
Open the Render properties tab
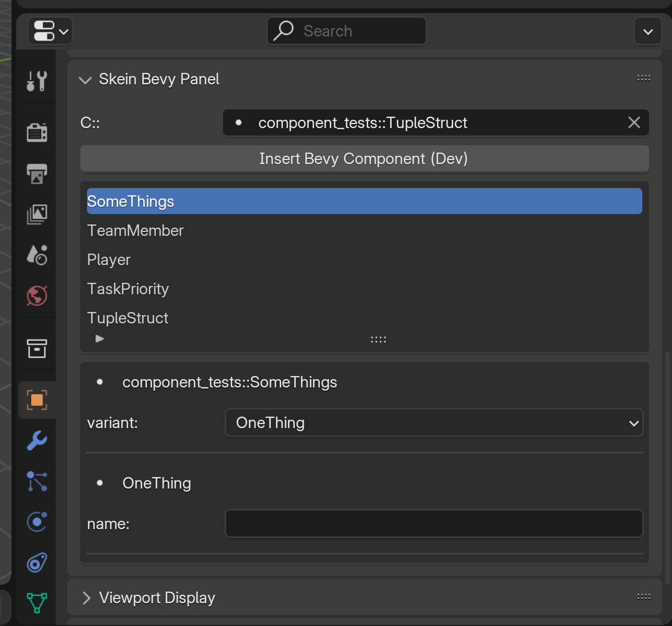[37, 132]
